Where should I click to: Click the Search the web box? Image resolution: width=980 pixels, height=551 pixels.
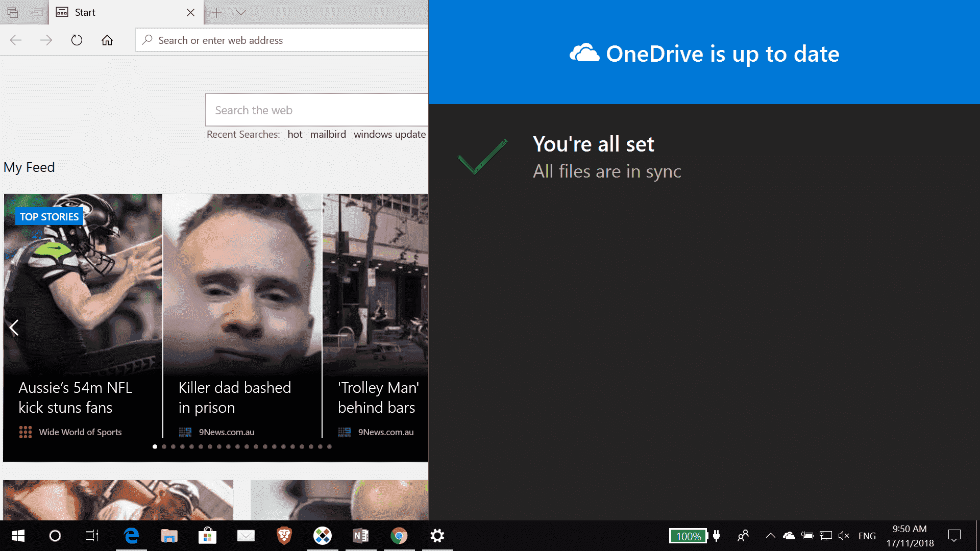pyautogui.click(x=316, y=110)
